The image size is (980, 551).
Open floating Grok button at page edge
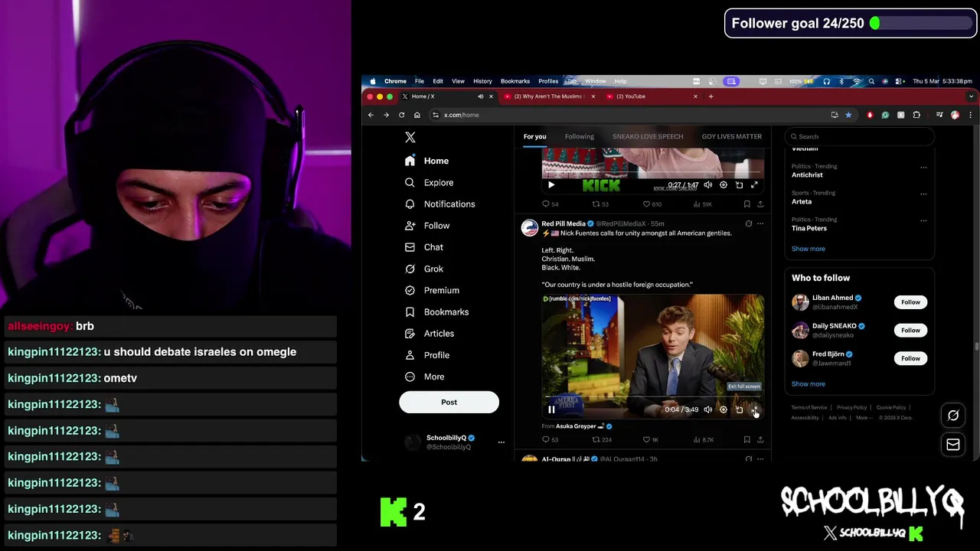coord(953,416)
